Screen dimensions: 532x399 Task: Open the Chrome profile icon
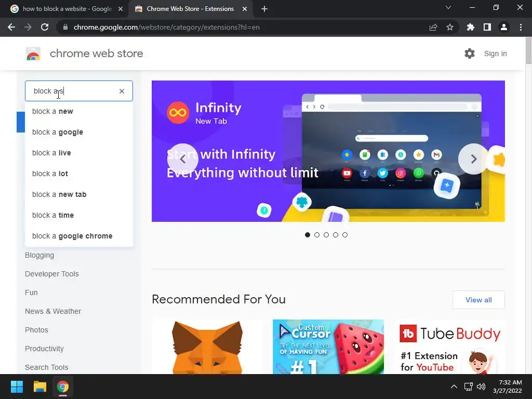pos(504,27)
